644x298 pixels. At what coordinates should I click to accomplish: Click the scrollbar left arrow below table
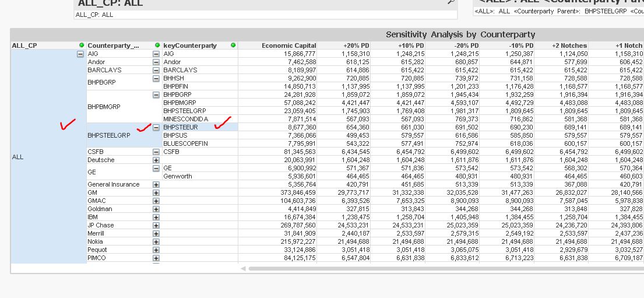[243, 268]
